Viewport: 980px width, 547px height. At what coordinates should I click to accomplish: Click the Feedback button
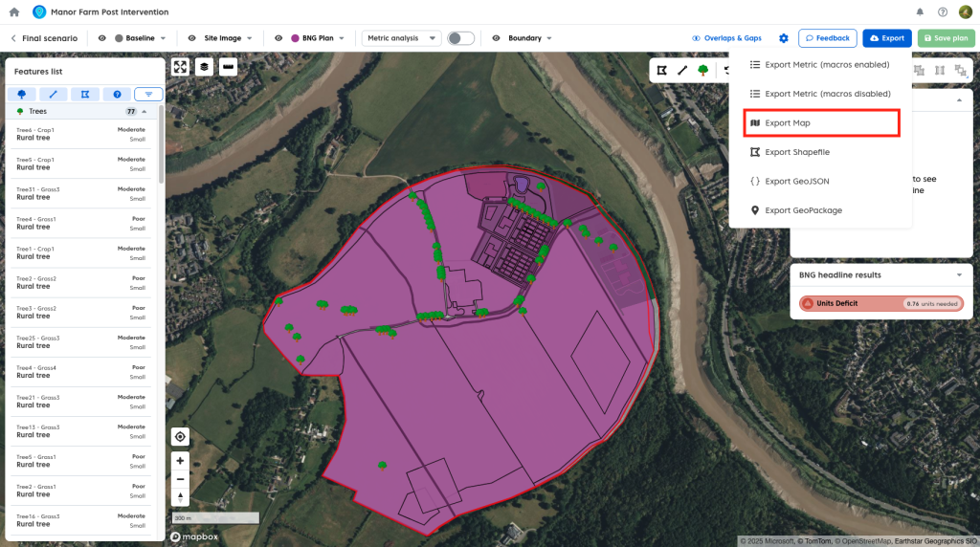tap(827, 38)
